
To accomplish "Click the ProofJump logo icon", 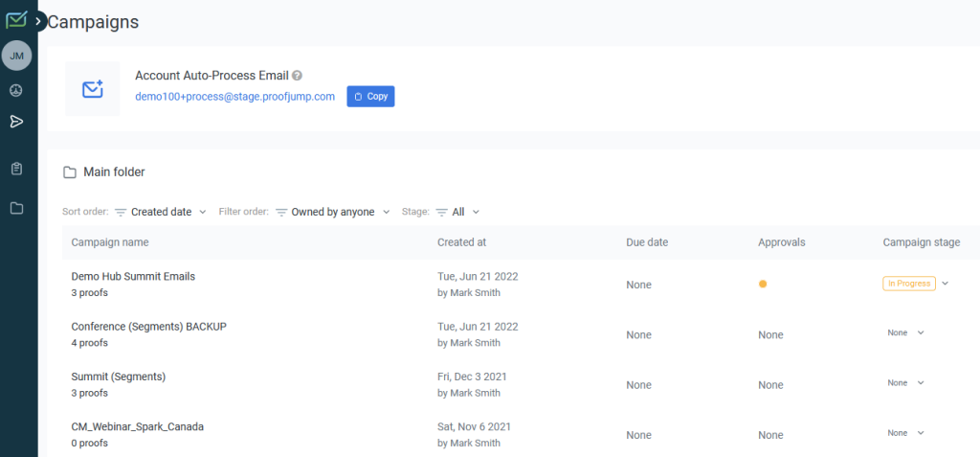I will click(16, 20).
